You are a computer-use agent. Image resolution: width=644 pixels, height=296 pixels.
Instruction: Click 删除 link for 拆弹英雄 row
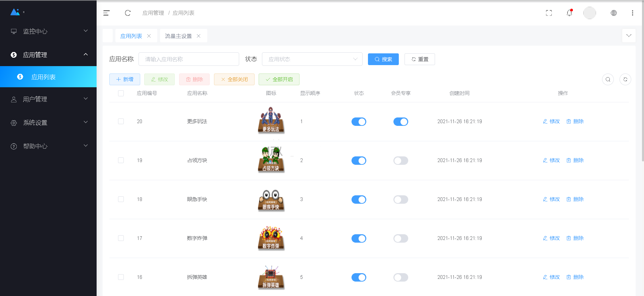(x=575, y=277)
